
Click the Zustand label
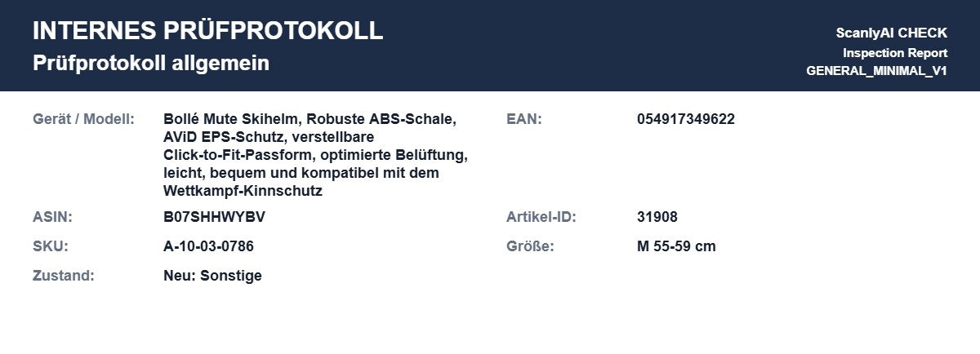[x=64, y=276]
